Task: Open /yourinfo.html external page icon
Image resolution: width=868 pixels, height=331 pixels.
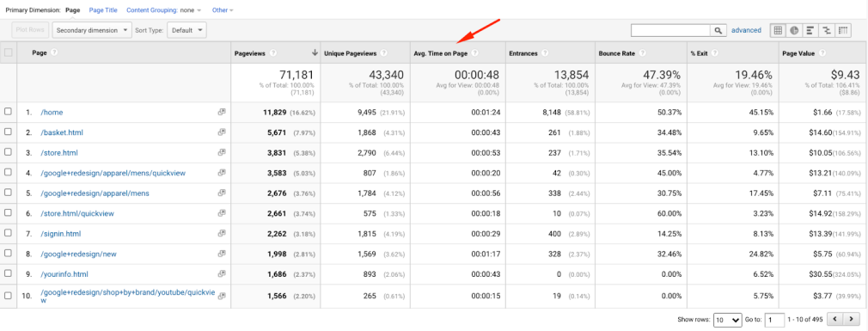Action: coord(222,274)
